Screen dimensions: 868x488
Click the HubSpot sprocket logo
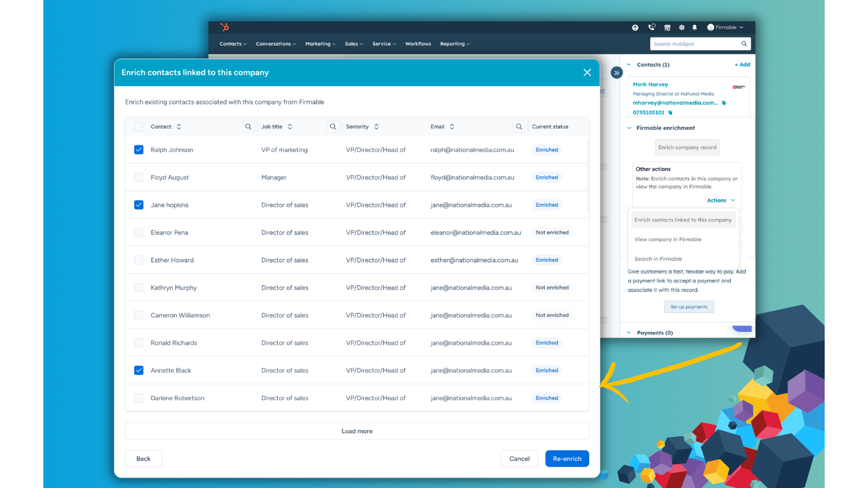coord(225,27)
